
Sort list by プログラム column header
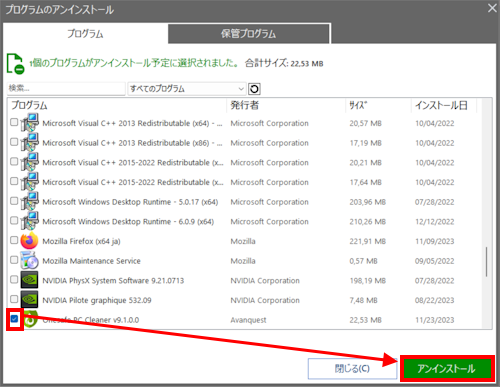[117, 105]
